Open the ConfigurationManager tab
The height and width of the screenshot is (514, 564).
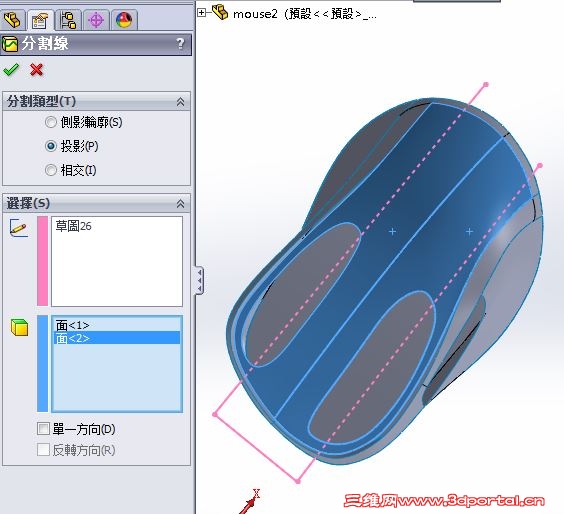pos(68,20)
